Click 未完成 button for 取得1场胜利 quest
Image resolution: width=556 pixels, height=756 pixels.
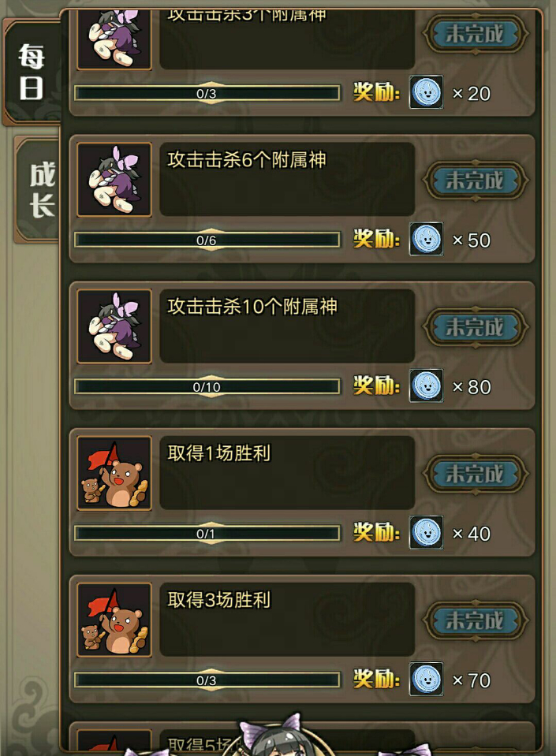coord(475,474)
